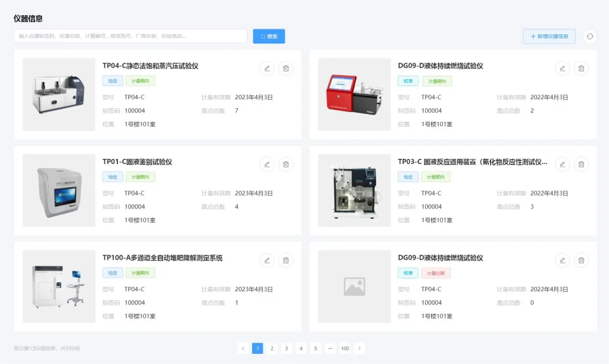
Task: Refresh the instrument list
Action: tap(590, 36)
